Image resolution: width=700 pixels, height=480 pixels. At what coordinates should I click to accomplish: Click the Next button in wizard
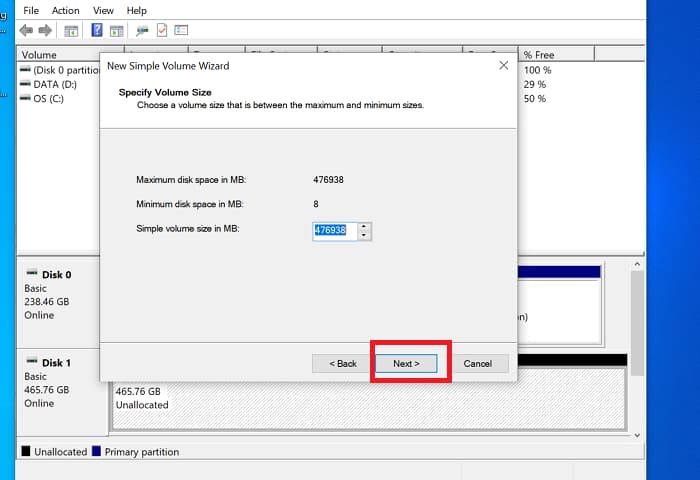[406, 363]
